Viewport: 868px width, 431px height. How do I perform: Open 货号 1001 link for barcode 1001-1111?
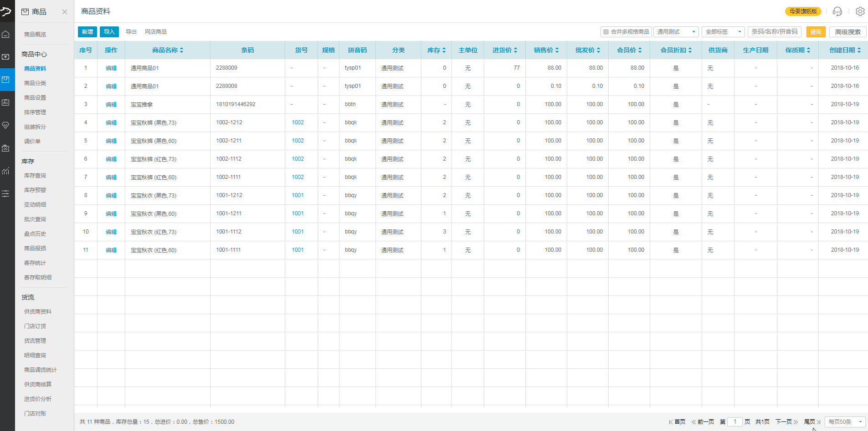(298, 250)
